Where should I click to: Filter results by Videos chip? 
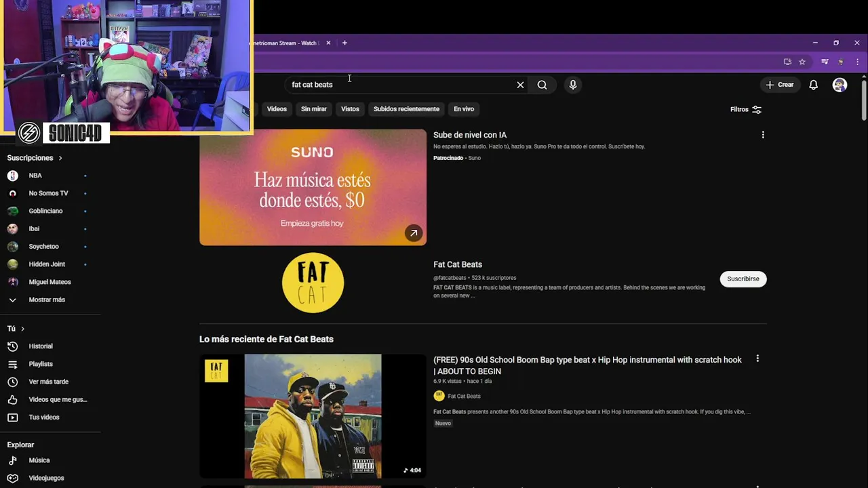coord(277,109)
